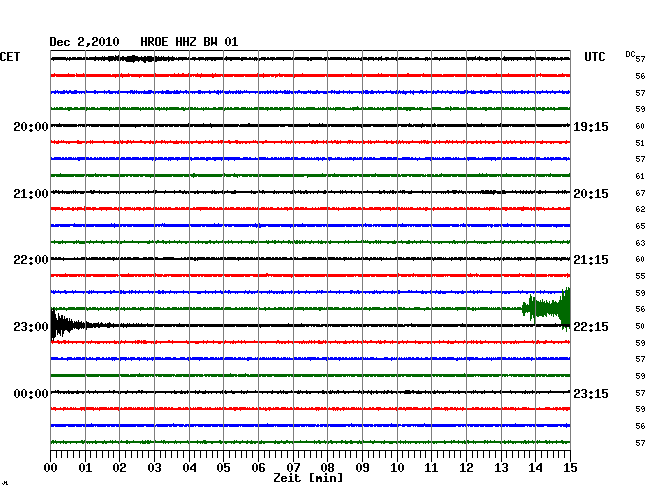650x494 pixels.
Task: Click the 19:15 UTC time label
Action: pos(591,127)
